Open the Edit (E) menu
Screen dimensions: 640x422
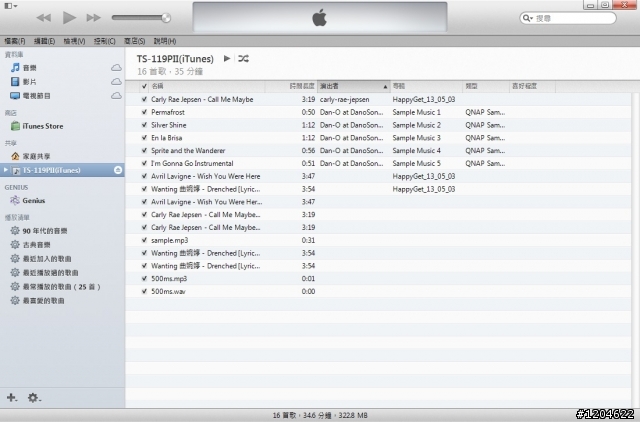point(44,41)
